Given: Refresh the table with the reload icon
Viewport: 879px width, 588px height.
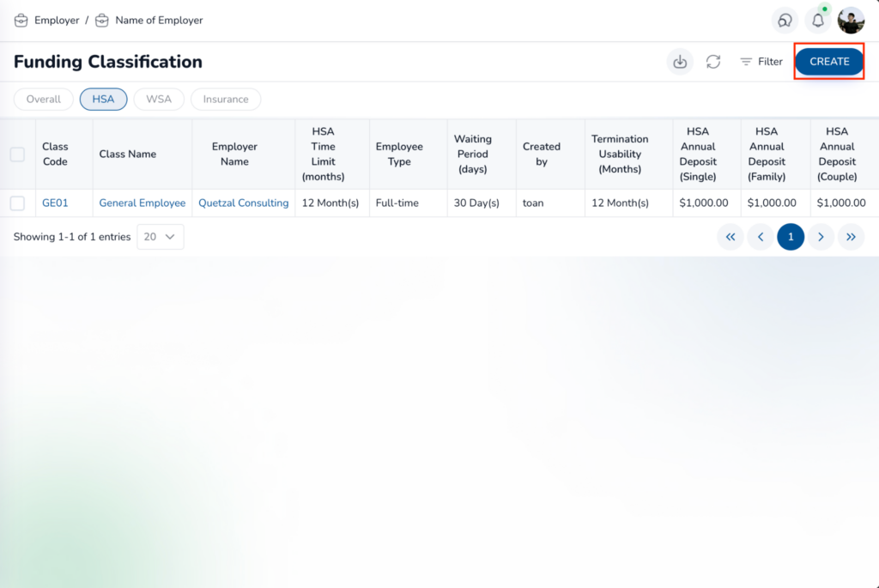Looking at the screenshot, I should [x=713, y=62].
